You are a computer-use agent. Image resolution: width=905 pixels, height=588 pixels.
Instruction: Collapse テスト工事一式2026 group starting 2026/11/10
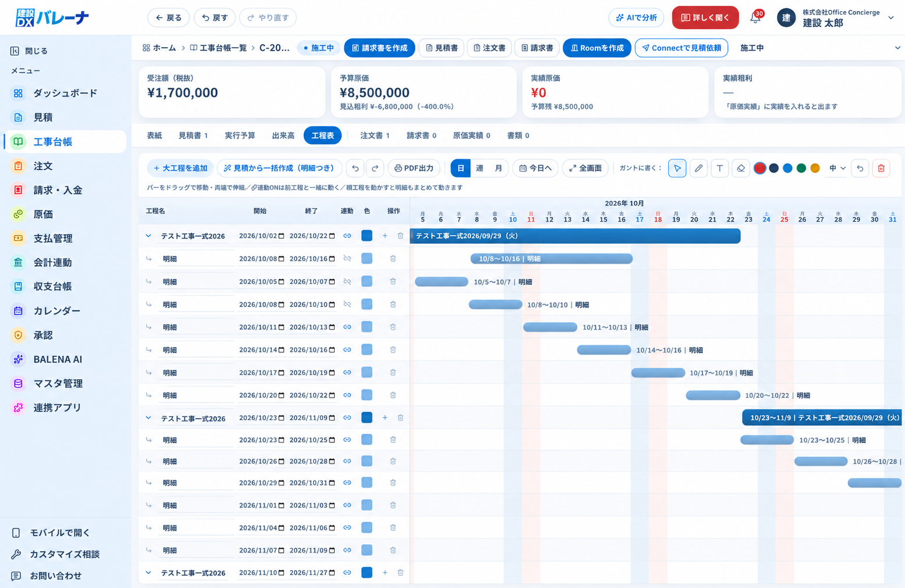(x=148, y=572)
